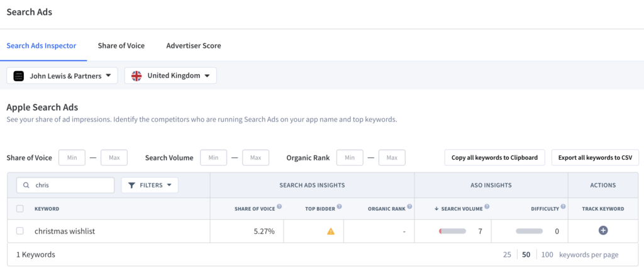Check the christmas wishlist row checkbox

(x=19, y=231)
